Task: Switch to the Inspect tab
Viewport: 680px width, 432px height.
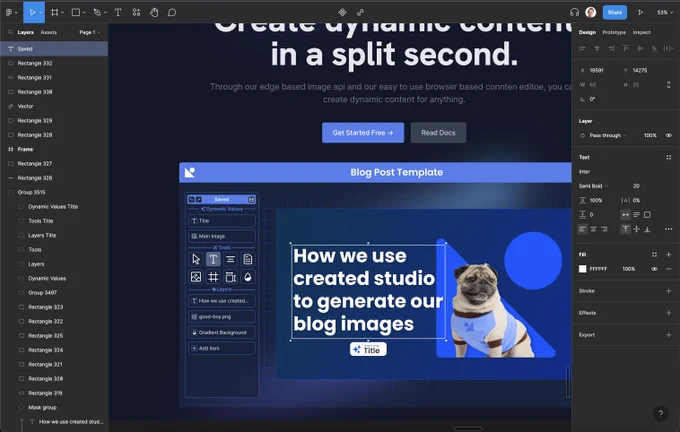Action: point(641,32)
